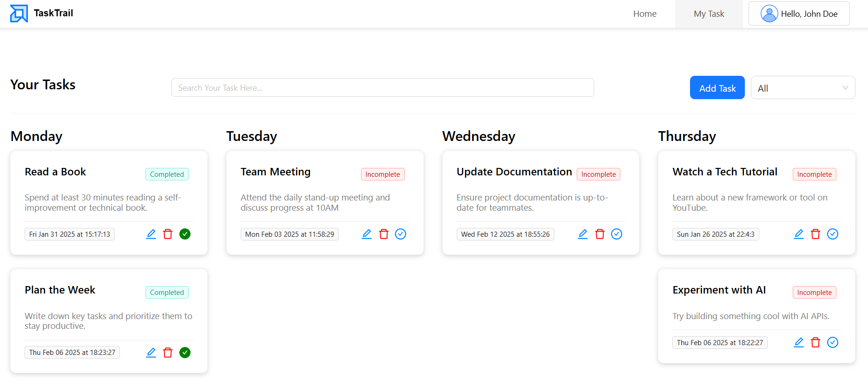Toggle completion on Experiment with AI
This screenshot has width=868, height=387.
(832, 342)
